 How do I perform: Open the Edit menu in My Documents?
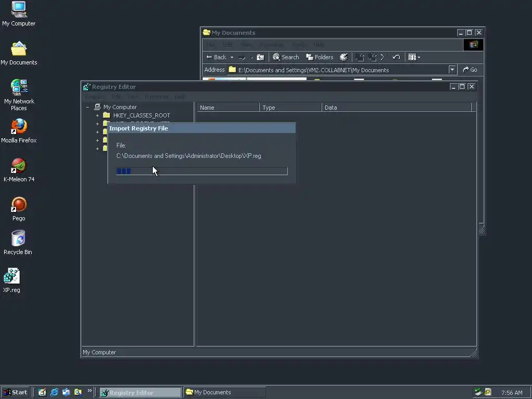point(228,45)
